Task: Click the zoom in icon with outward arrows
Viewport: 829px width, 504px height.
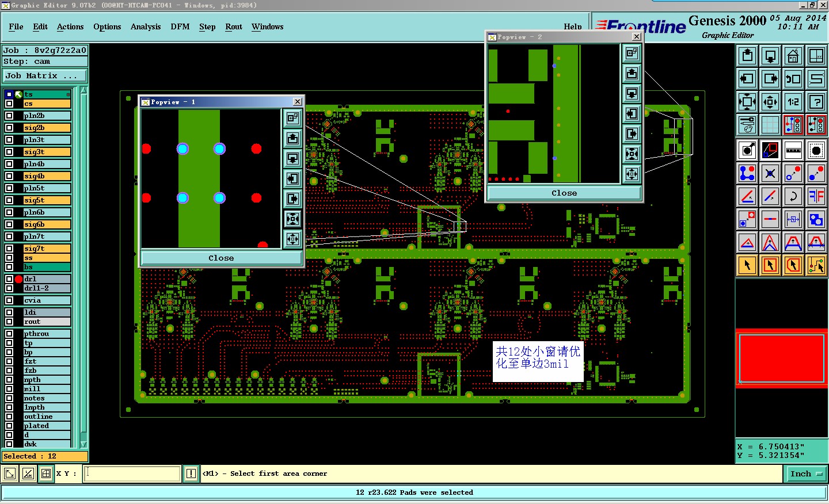Action: click(x=747, y=102)
